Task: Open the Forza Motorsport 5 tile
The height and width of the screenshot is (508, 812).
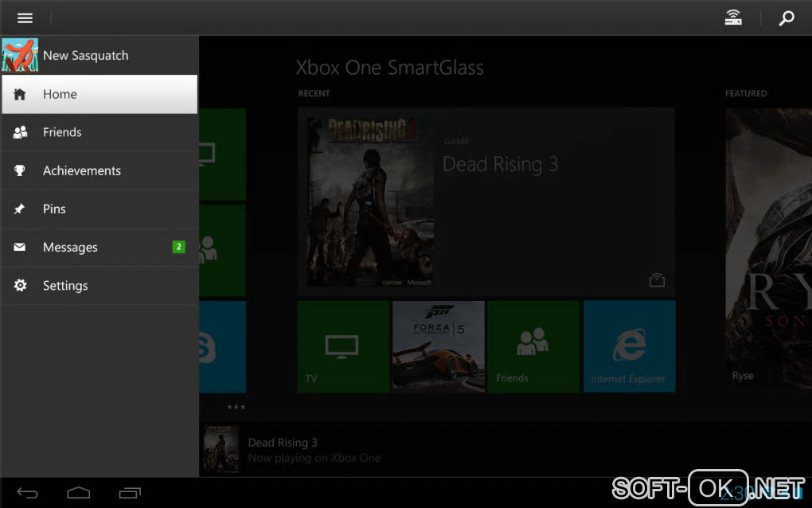Action: pyautogui.click(x=439, y=346)
